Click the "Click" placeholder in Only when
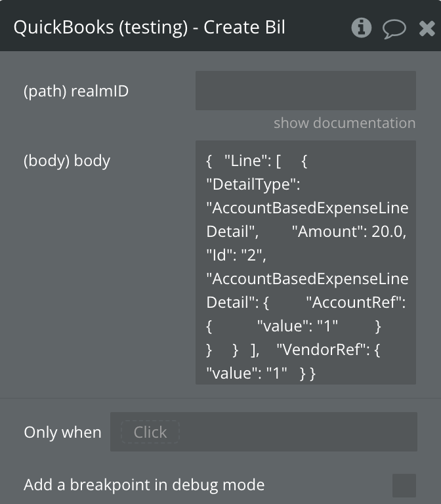The width and height of the screenshot is (441, 504). (150, 432)
